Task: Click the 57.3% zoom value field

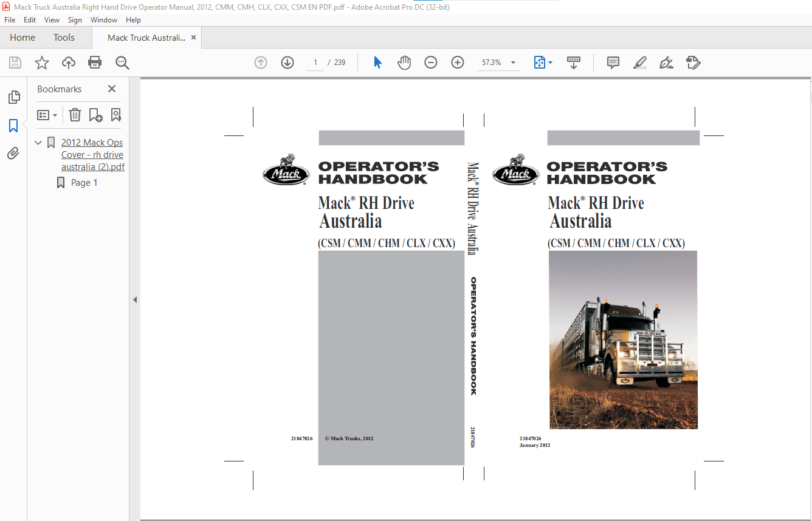Action: point(492,63)
